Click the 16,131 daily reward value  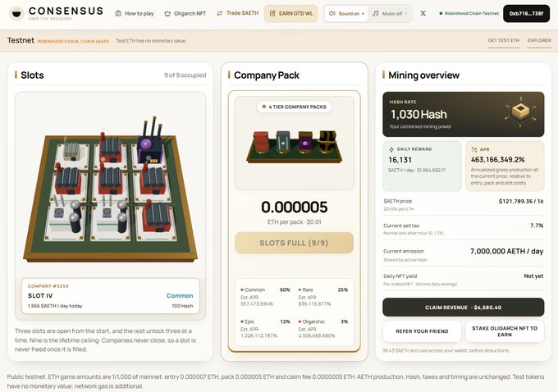click(400, 160)
